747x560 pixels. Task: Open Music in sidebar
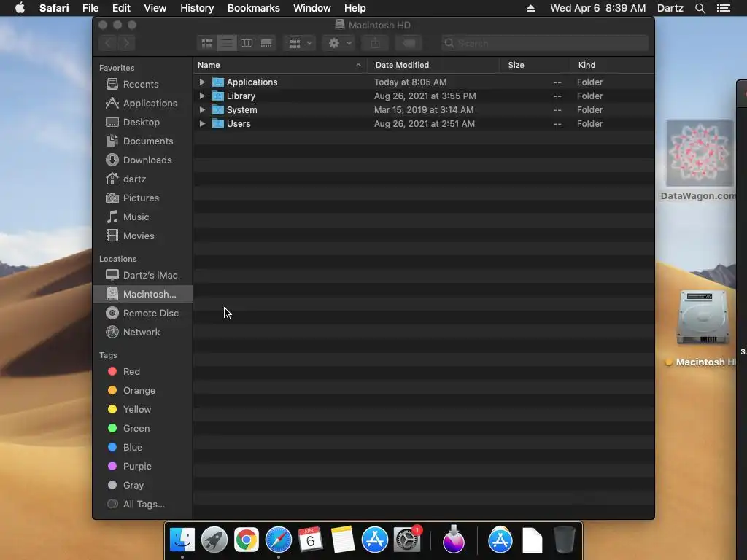coord(143,217)
